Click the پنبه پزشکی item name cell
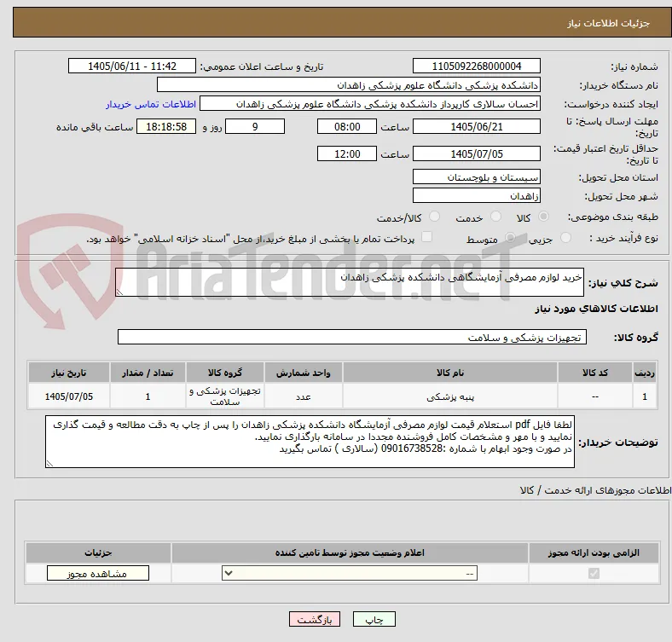Image resolution: width=672 pixels, height=642 pixels. point(450,396)
